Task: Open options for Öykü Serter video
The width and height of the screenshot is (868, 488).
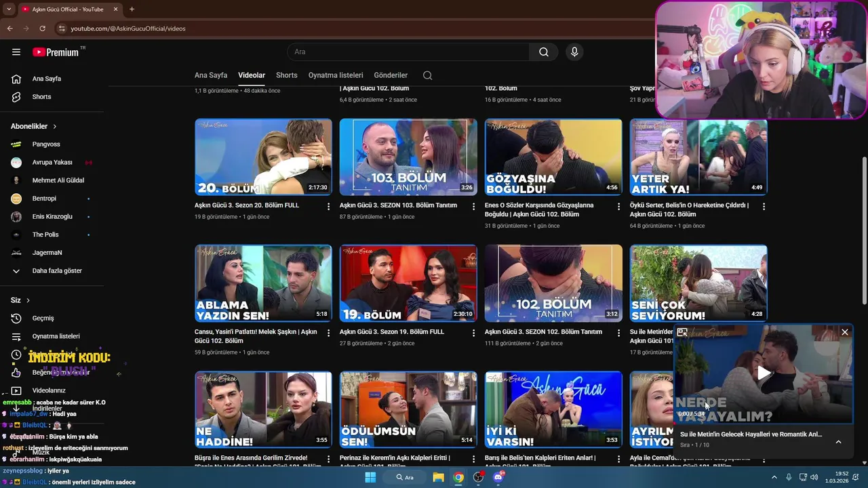Action: pyautogui.click(x=764, y=206)
